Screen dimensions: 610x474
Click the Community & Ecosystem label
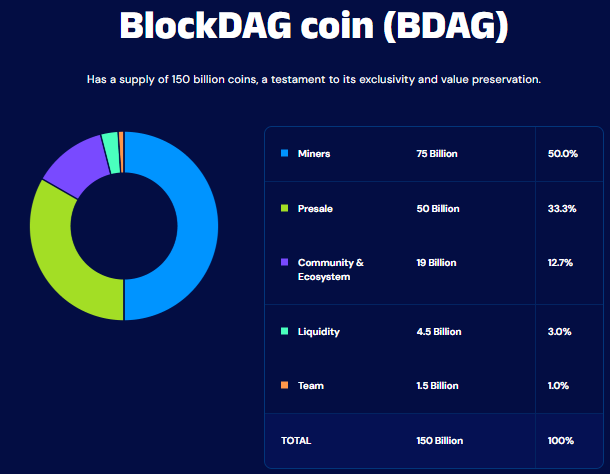tap(330, 270)
